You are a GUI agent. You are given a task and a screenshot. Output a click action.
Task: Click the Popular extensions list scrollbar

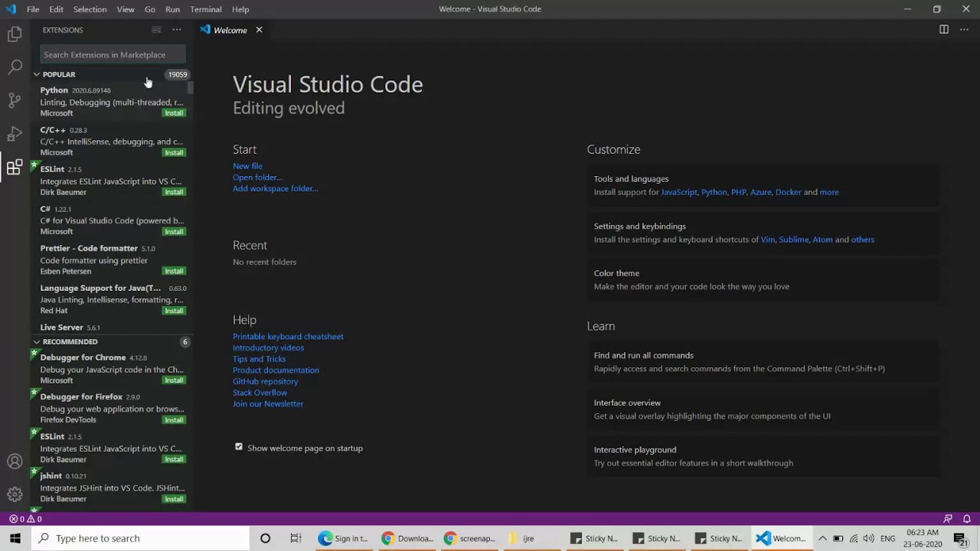191,86
